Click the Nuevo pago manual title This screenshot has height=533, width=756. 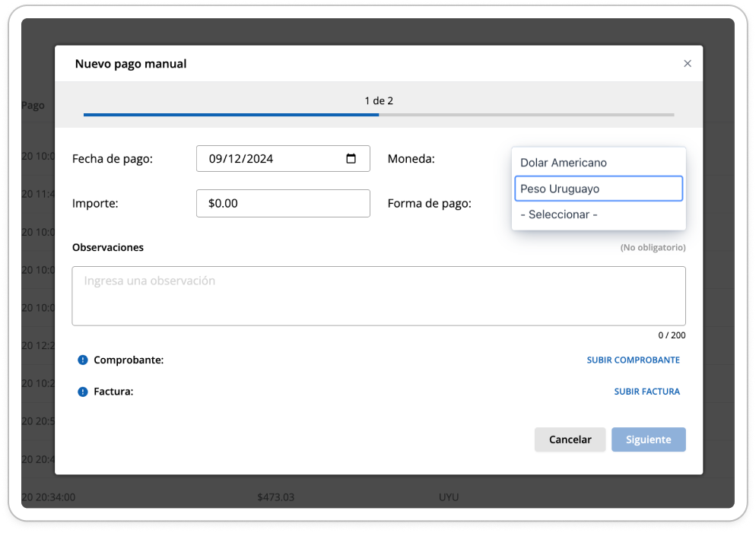(x=131, y=64)
